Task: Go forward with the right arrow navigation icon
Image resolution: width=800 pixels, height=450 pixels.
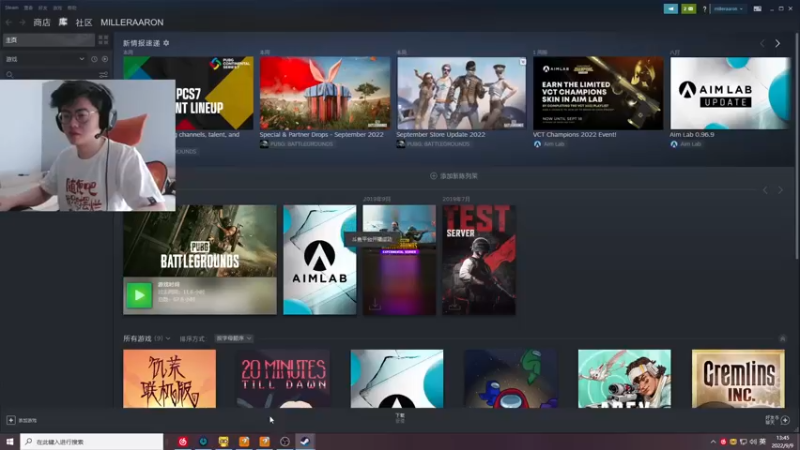Action: pos(22,22)
